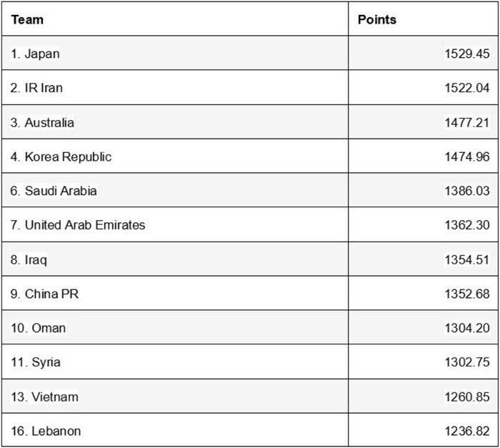Click the Oman team cell
Screen dimensions: 500x448
(x=38, y=328)
